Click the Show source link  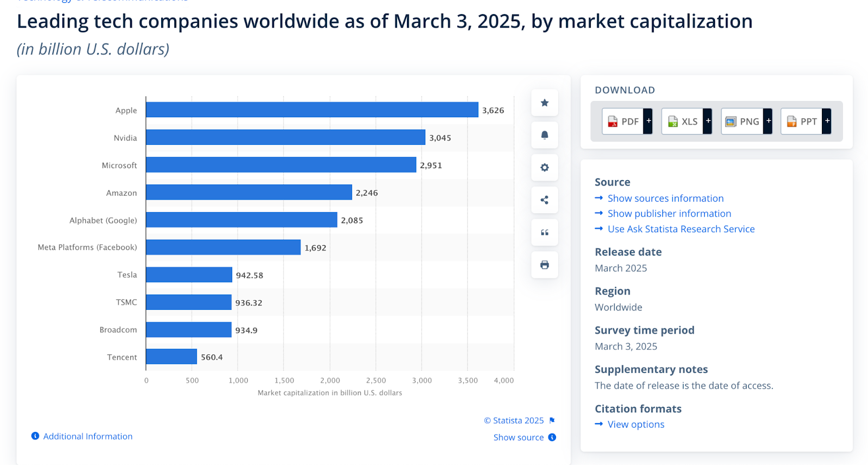519,437
